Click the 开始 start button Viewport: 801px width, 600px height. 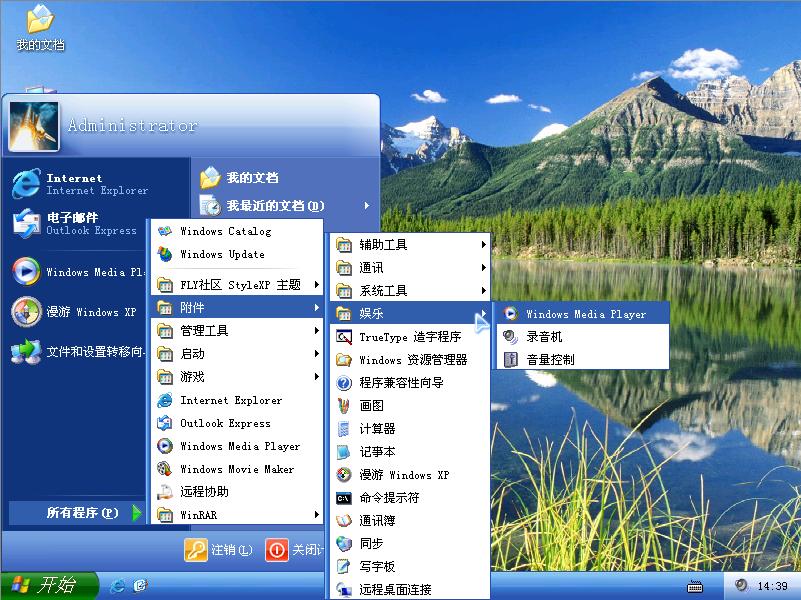coord(49,585)
